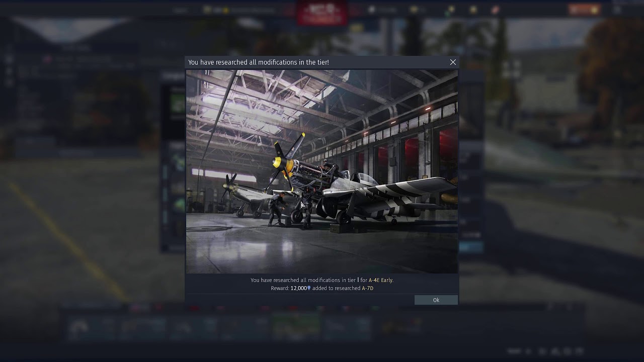Close the researched modifications dialog
Screen dimensions: 644x362
(x=453, y=62)
